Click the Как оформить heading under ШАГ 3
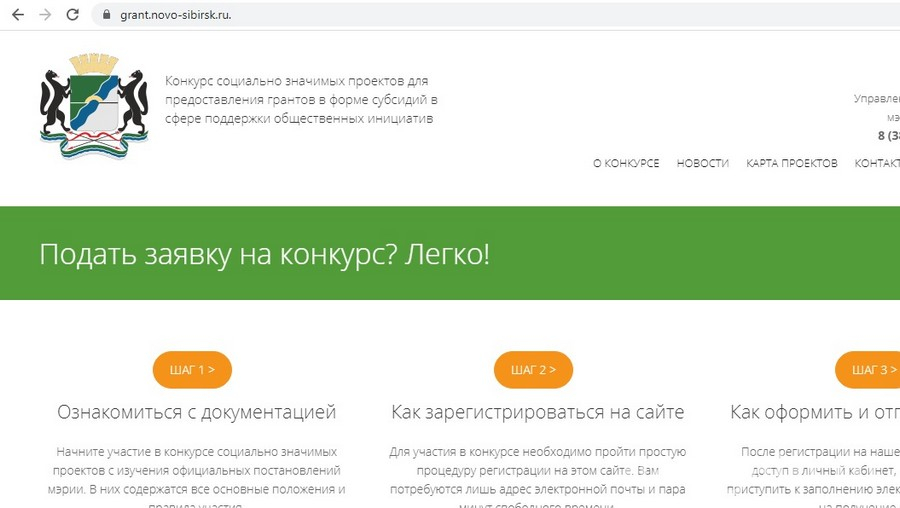This screenshot has width=900, height=508. point(813,412)
